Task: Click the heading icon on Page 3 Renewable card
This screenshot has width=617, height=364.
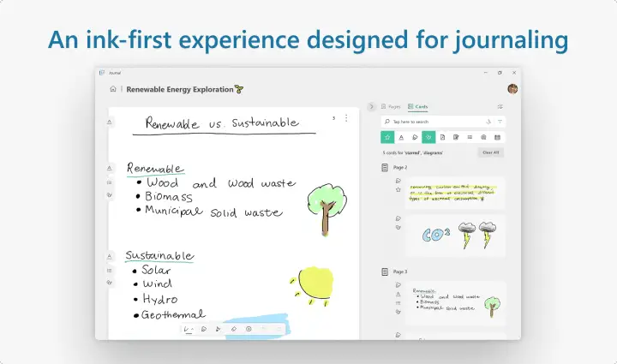Action: pos(398,294)
